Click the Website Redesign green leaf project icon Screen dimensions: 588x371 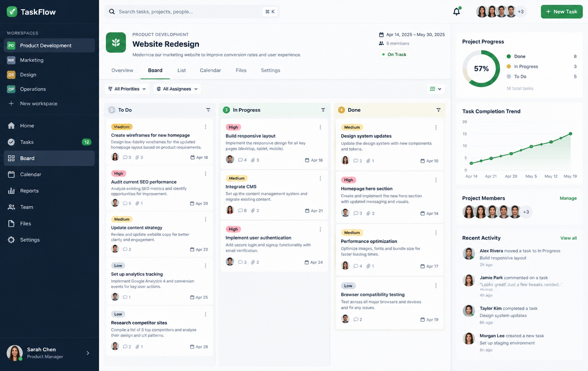tap(116, 43)
